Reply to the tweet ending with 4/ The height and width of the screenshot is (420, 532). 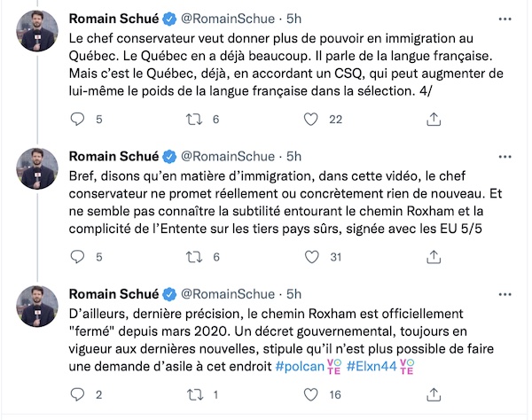(77, 120)
